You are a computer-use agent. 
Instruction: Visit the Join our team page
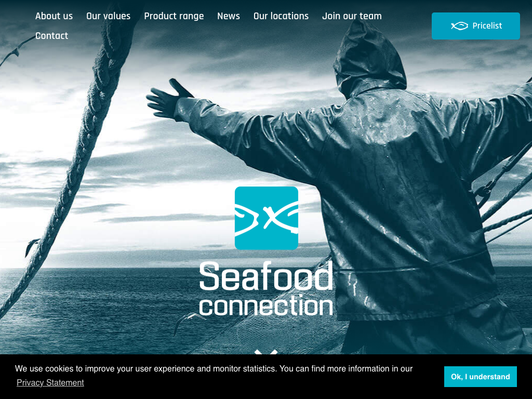352,16
